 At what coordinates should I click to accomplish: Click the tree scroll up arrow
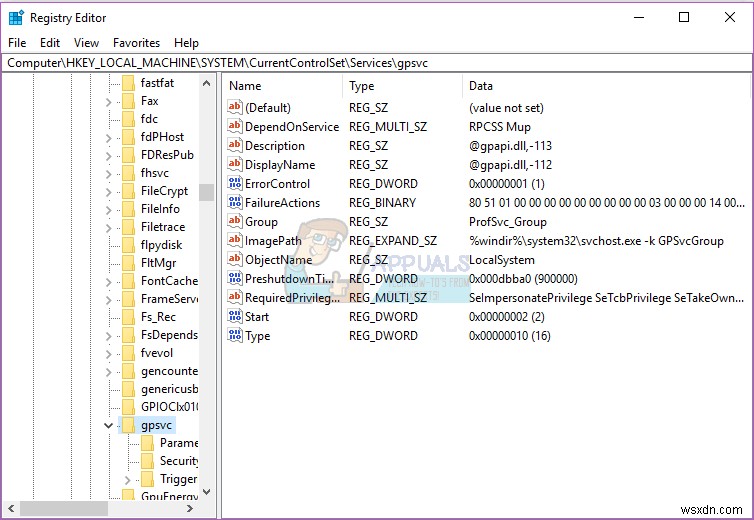[x=206, y=83]
